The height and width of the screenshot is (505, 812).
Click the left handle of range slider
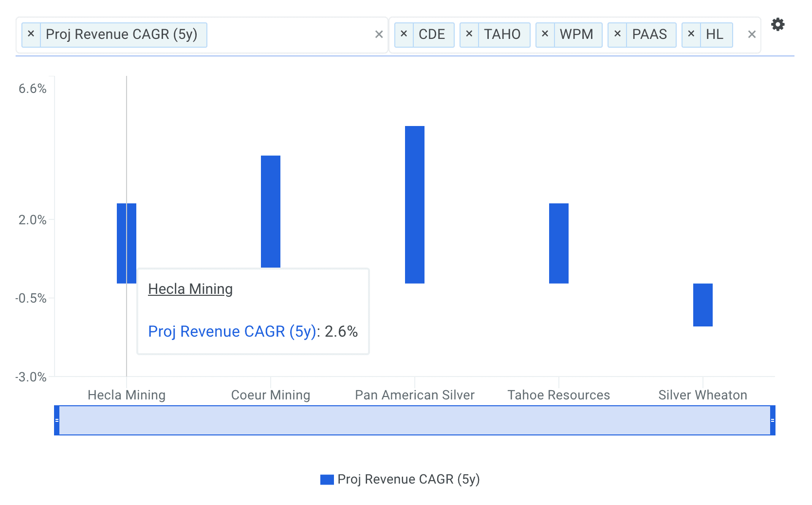[x=57, y=420]
